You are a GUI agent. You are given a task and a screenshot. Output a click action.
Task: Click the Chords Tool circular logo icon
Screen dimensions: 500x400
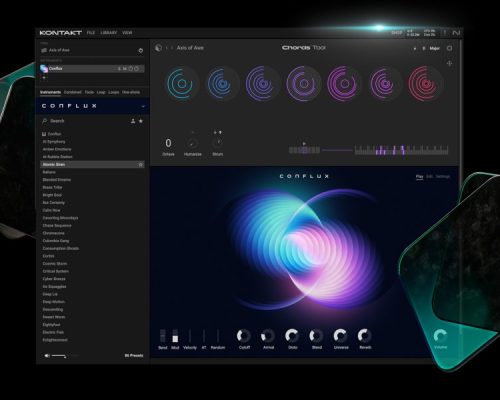click(158, 48)
